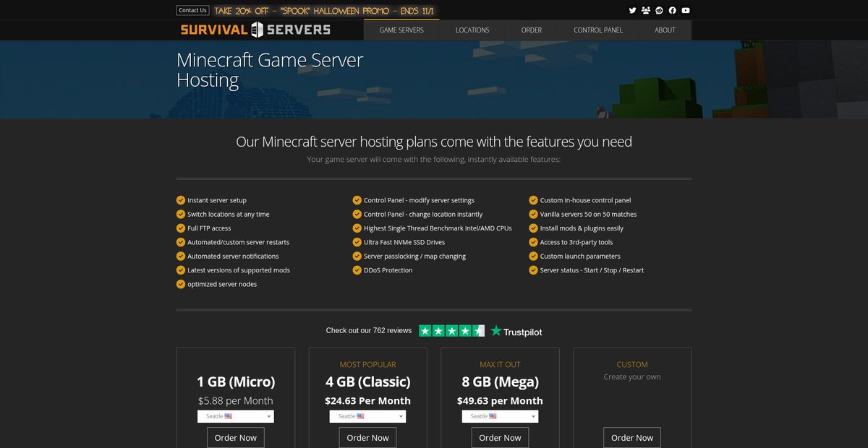868x448 pixels.
Task: Open location dropdown for 8 GB (Mega) plan
Action: [500, 416]
